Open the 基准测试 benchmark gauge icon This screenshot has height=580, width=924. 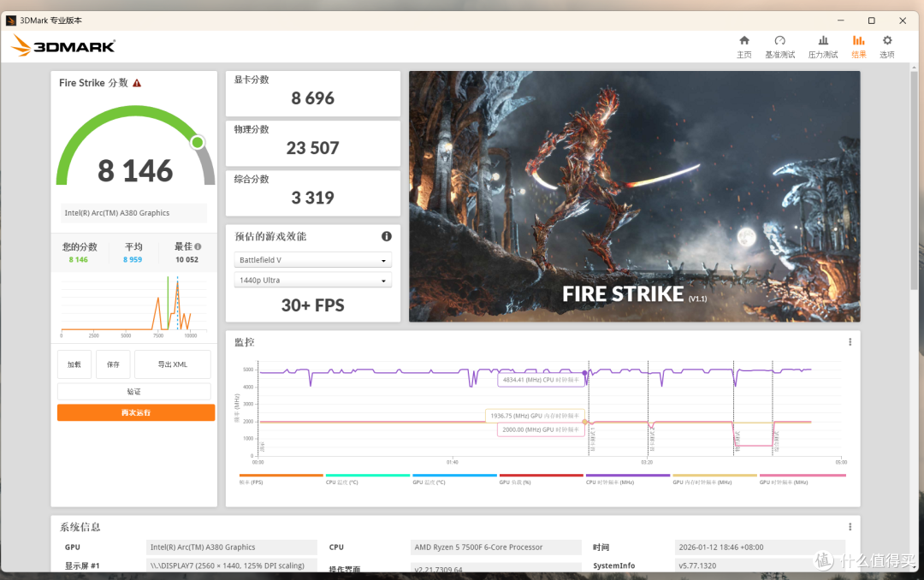(779, 41)
